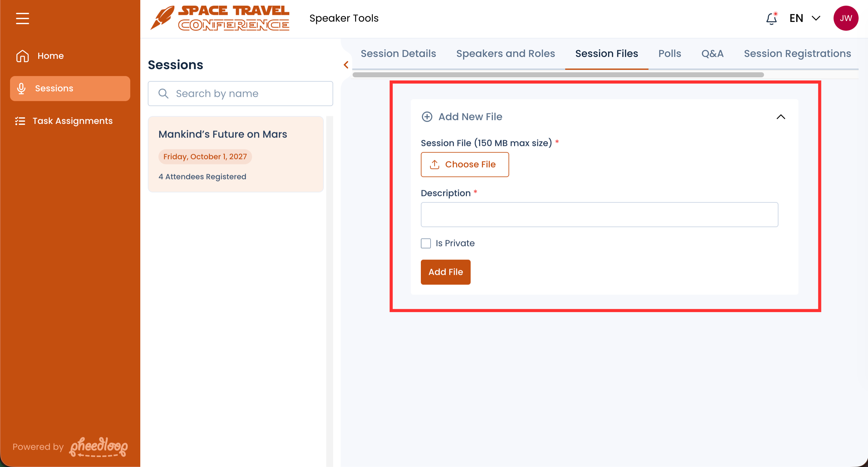Click the Home house icon

[22, 56]
